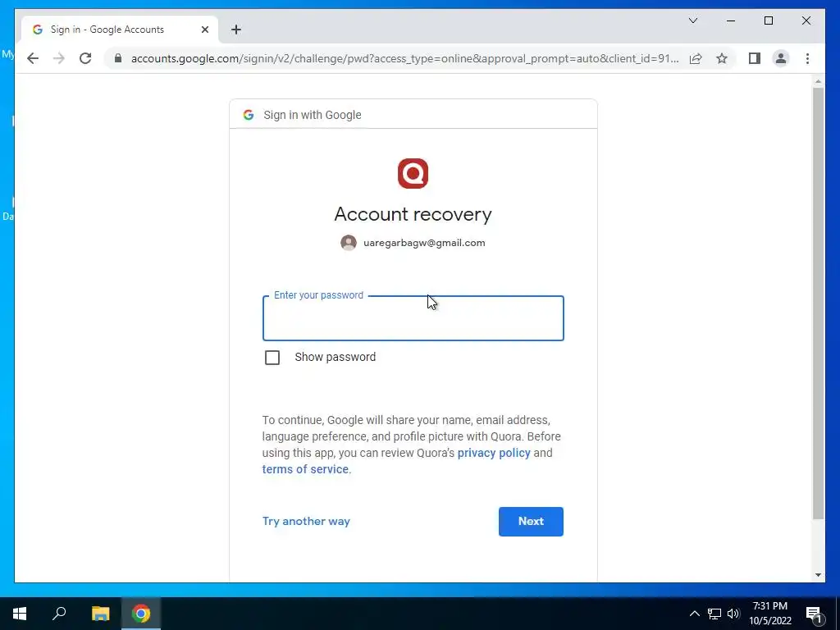Click the padlock site info icon

[118, 58]
